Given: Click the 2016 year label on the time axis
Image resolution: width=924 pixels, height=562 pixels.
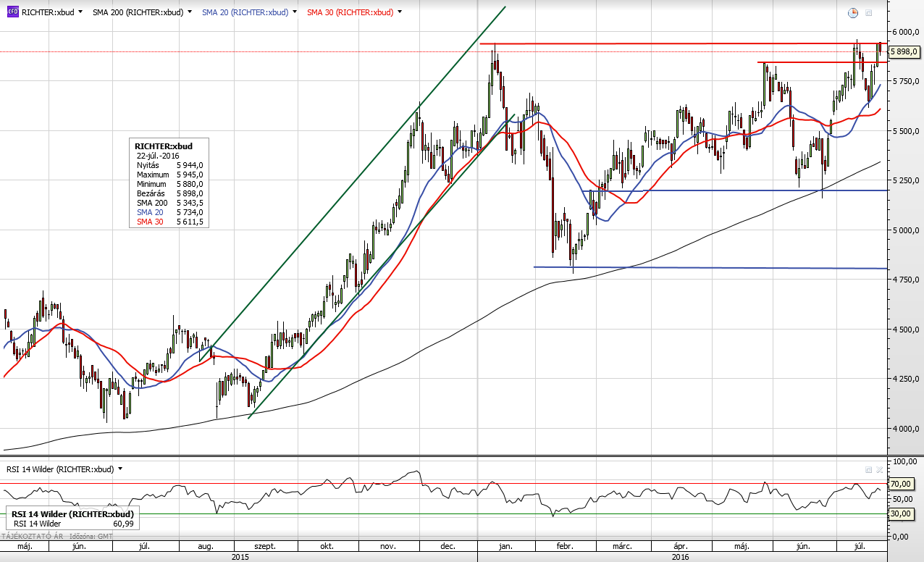Looking at the screenshot, I should tap(680, 558).
